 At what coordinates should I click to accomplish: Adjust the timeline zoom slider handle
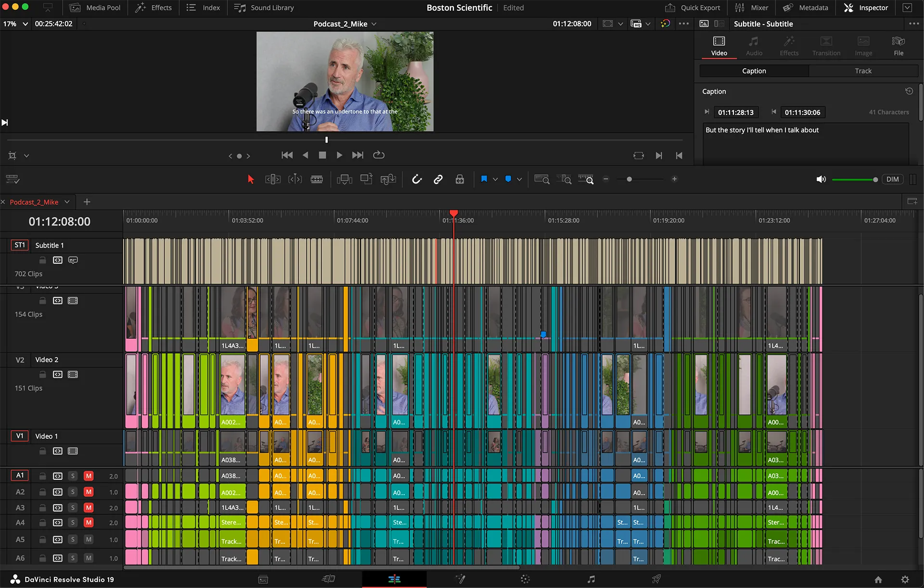click(x=629, y=179)
